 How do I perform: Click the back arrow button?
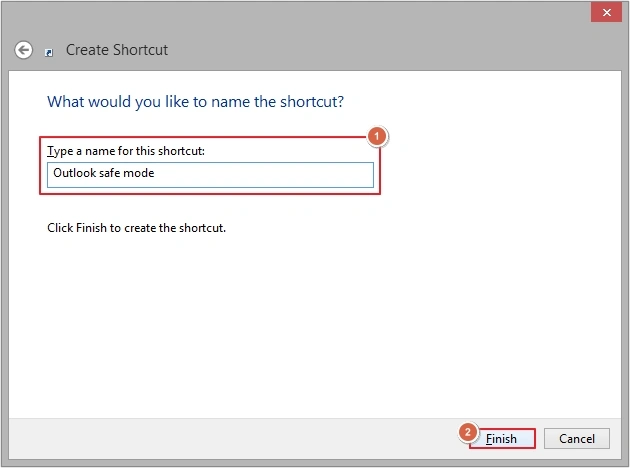coord(23,50)
